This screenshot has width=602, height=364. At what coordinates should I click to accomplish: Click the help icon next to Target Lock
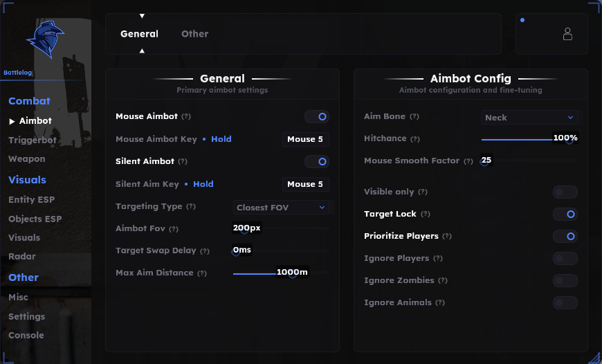coord(426,214)
